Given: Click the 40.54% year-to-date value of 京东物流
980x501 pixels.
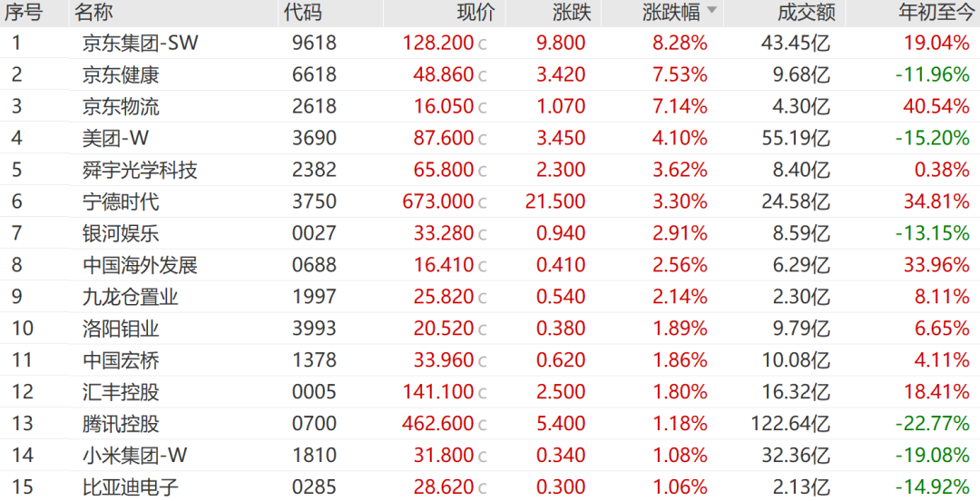Looking at the screenshot, I should (936, 106).
